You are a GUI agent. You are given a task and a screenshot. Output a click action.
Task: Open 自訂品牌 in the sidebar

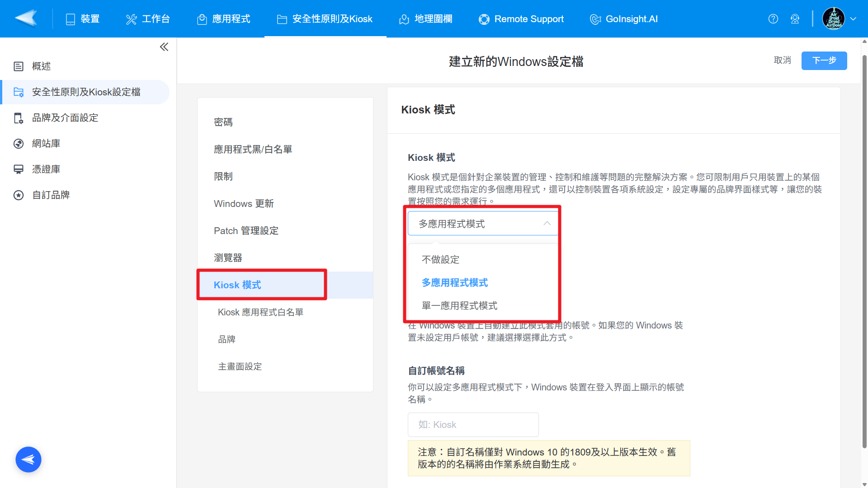point(51,195)
